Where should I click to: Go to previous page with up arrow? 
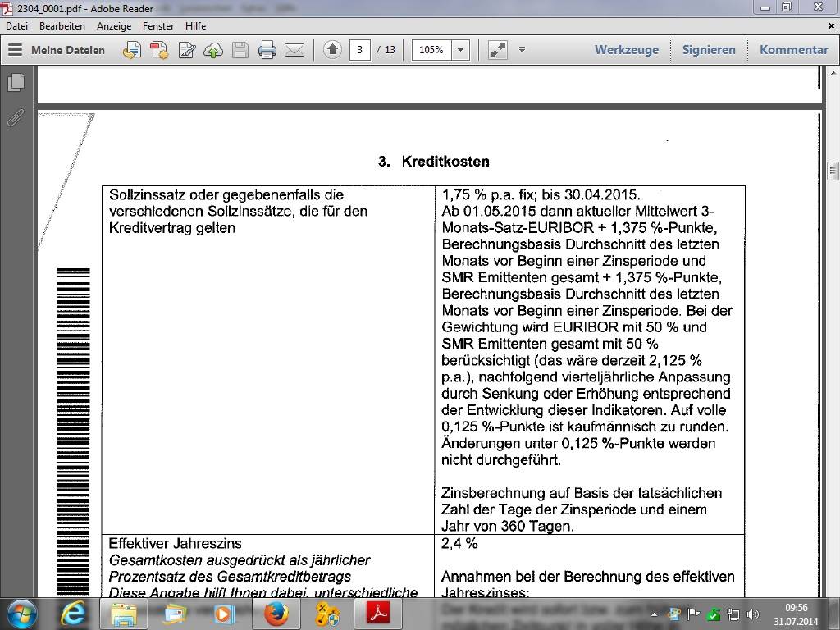[x=331, y=50]
